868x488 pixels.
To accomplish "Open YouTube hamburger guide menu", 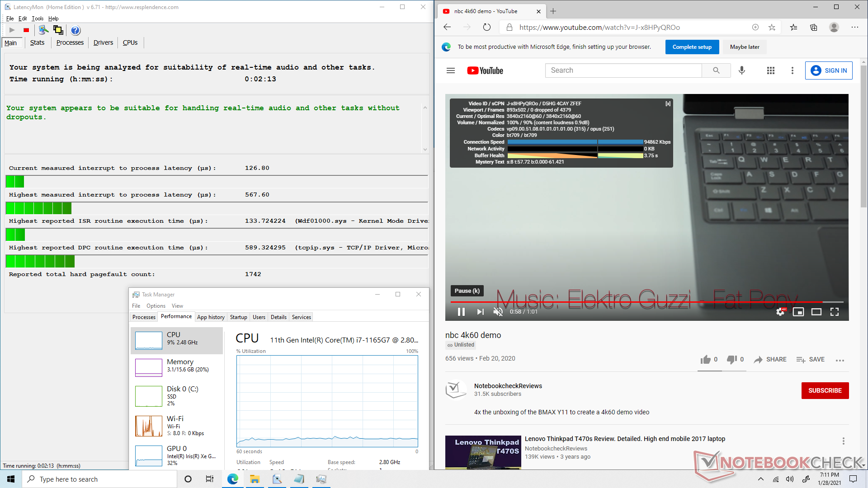I will click(451, 70).
